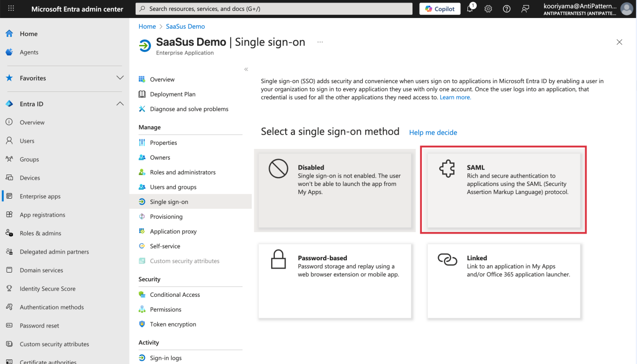Open the Properties bars icon
Screen dimensions: 637x364
pyautogui.click(x=142, y=143)
